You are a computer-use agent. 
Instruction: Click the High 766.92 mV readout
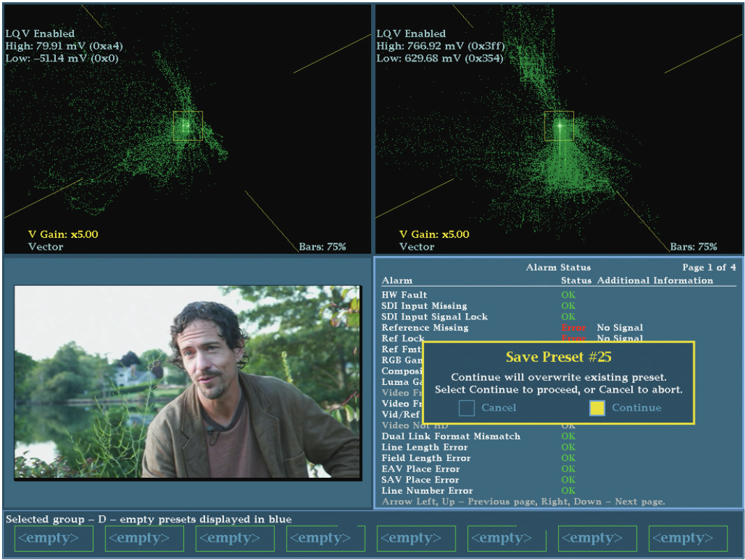(x=440, y=46)
